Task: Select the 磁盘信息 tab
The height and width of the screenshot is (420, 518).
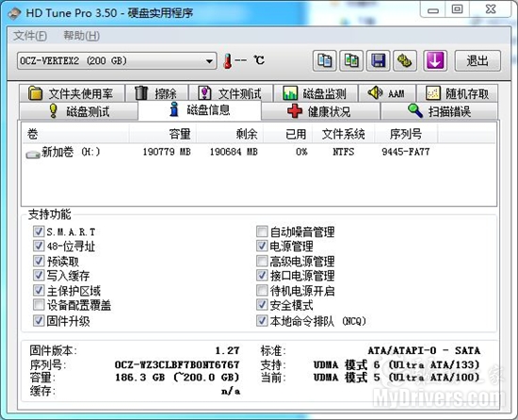Action: 200,110
